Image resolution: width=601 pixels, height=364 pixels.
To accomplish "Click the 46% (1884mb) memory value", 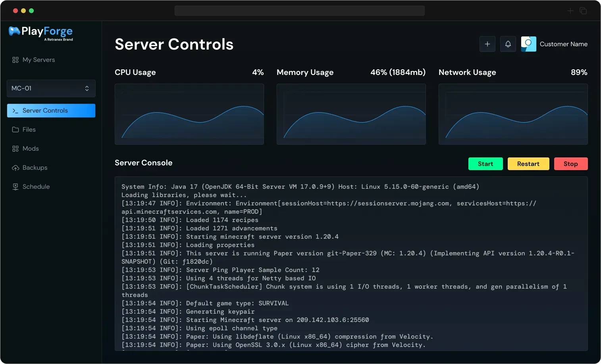I will (398, 72).
